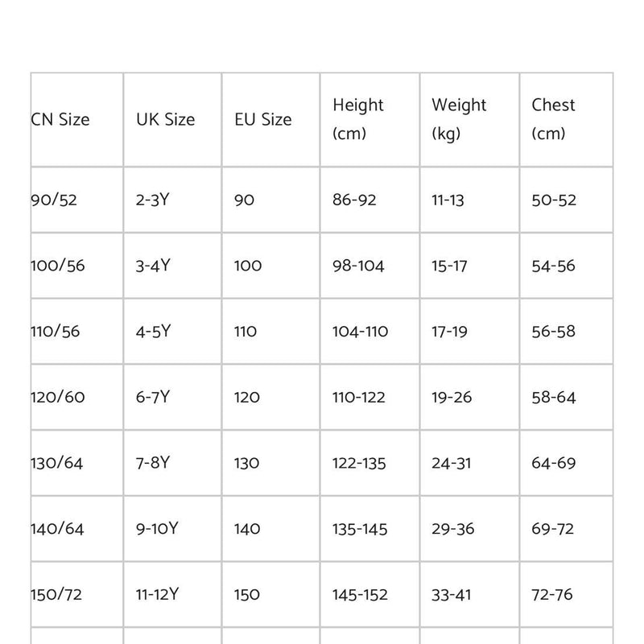Select the 19-26 weight cell

[451, 398]
